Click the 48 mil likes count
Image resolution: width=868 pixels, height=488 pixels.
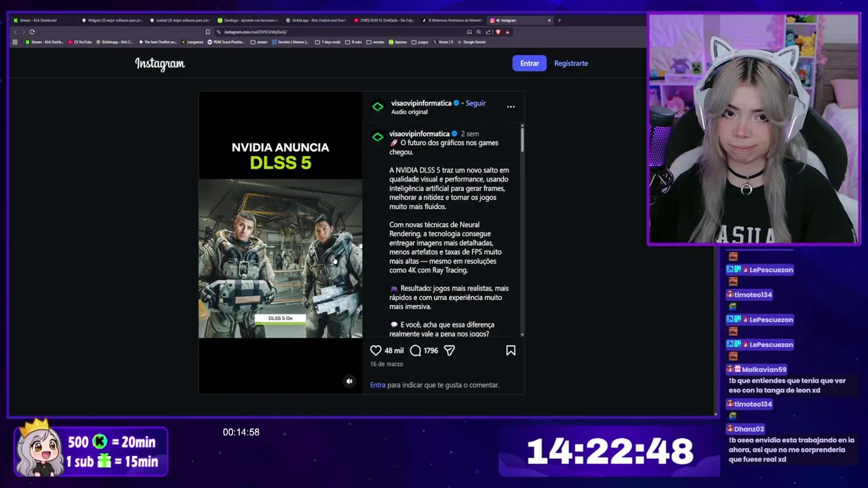point(394,350)
